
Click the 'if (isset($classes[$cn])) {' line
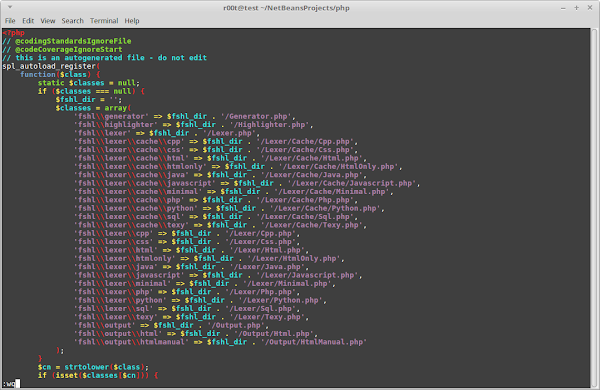98,375
